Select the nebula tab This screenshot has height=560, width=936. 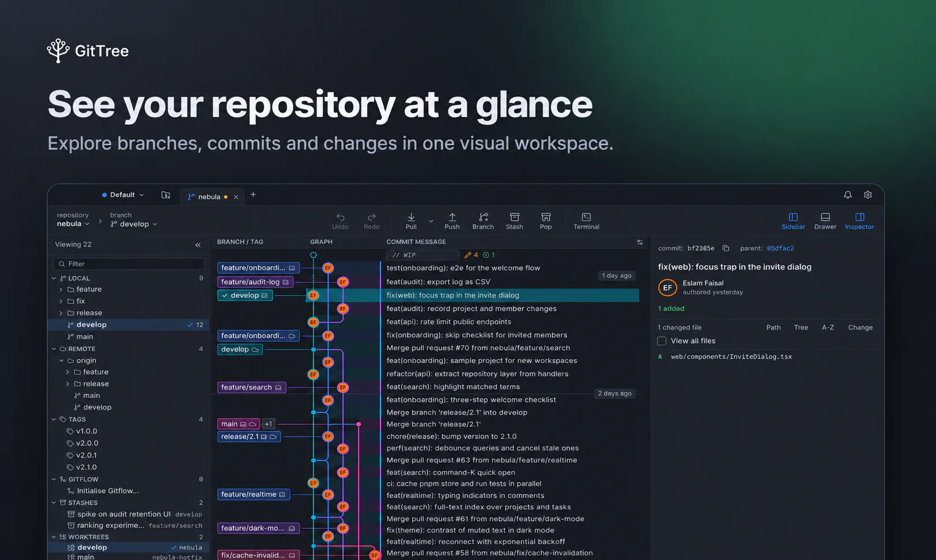[x=208, y=197]
